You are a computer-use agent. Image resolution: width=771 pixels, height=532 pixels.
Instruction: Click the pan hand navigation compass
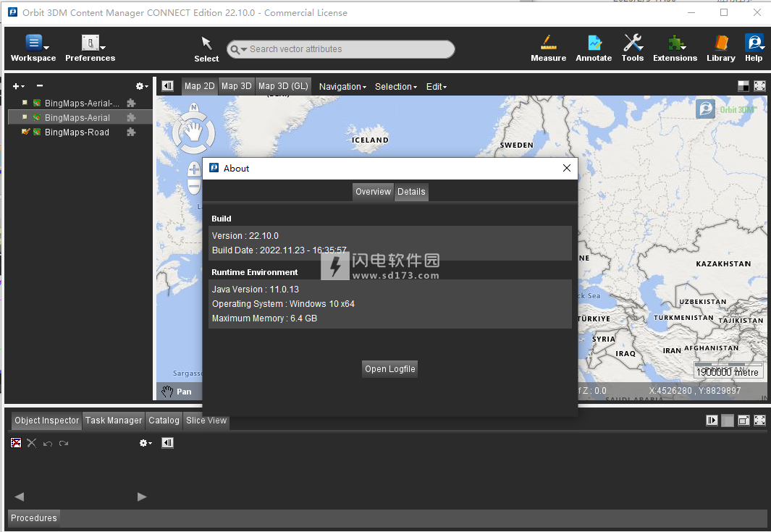pyautogui.click(x=194, y=132)
